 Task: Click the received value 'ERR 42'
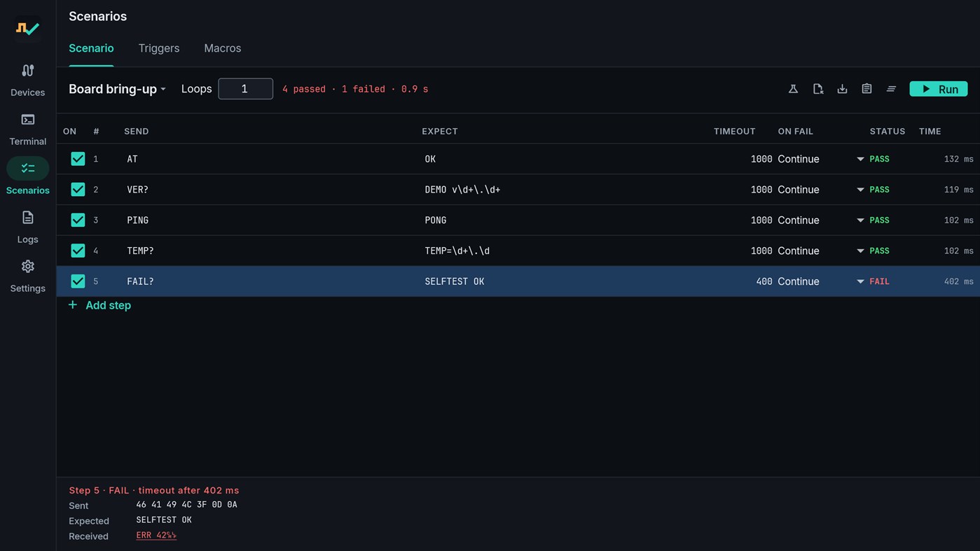[x=156, y=536]
